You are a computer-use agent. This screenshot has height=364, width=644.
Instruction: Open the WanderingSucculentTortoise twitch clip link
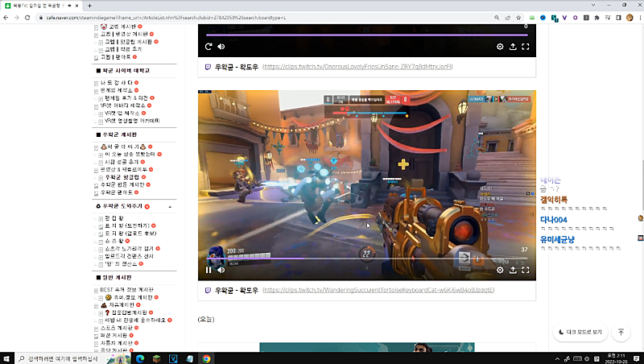[x=378, y=290]
